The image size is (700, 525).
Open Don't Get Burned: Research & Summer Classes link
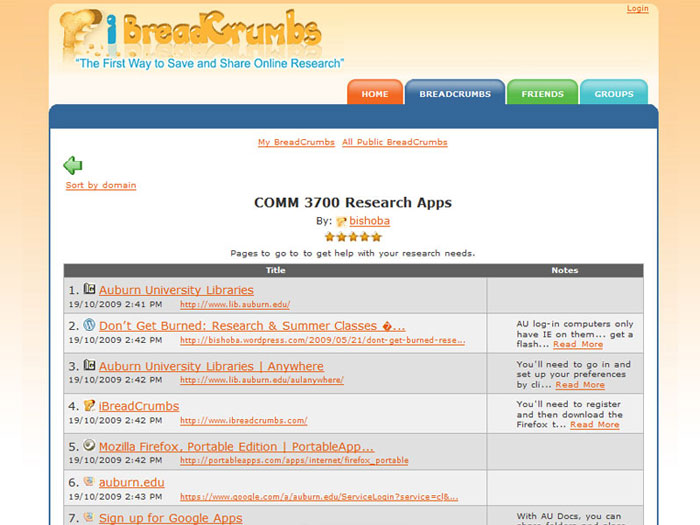[x=252, y=326]
